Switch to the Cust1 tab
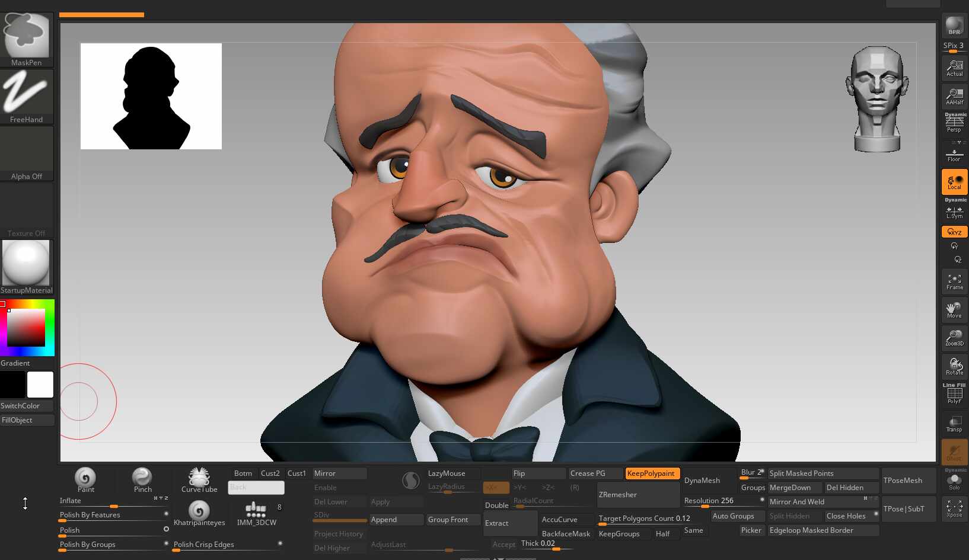The image size is (969, 560). click(297, 473)
